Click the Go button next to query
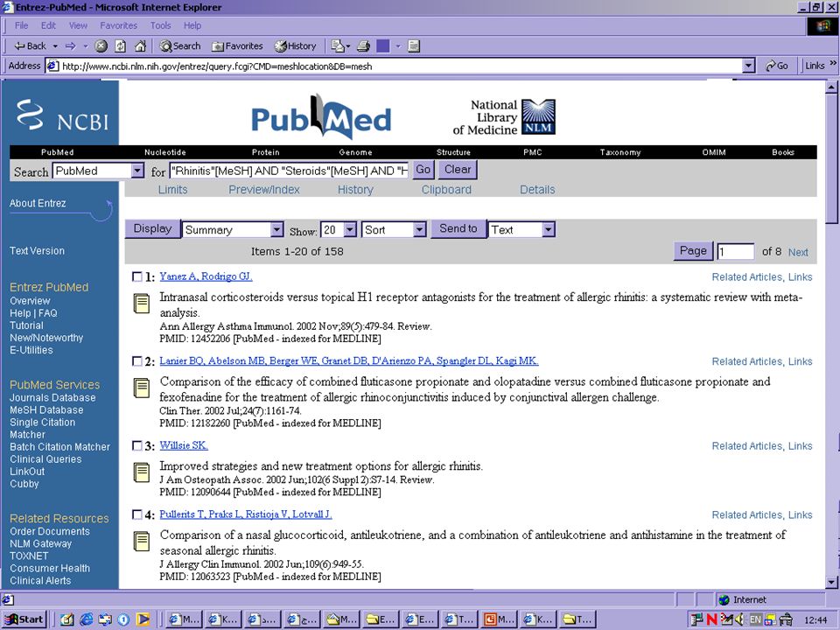This screenshot has width=840, height=630. point(423,170)
